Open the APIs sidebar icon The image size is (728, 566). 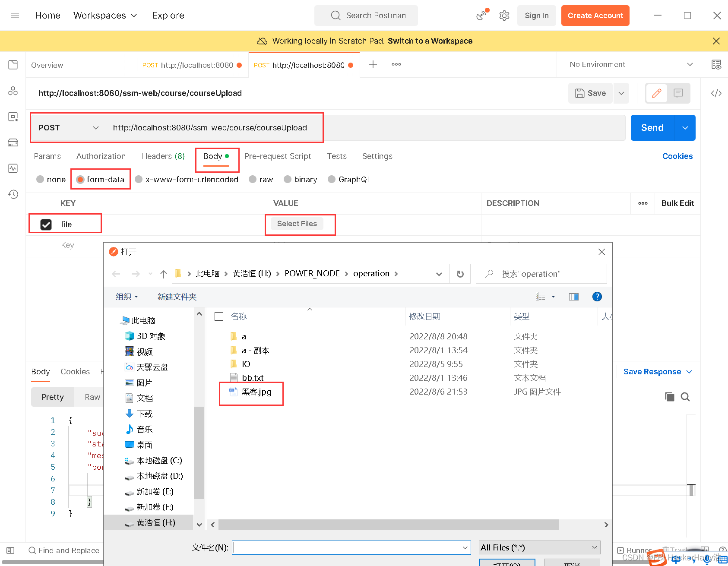pos(13,91)
